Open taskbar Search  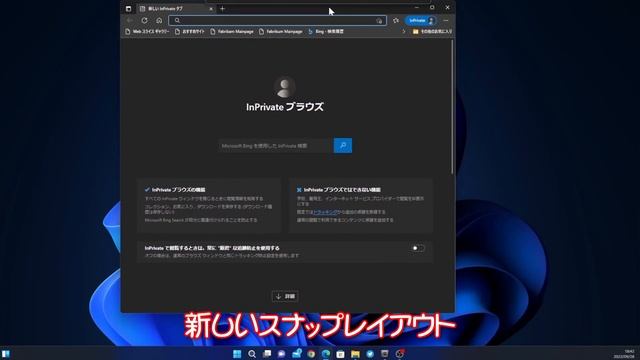tap(252, 354)
